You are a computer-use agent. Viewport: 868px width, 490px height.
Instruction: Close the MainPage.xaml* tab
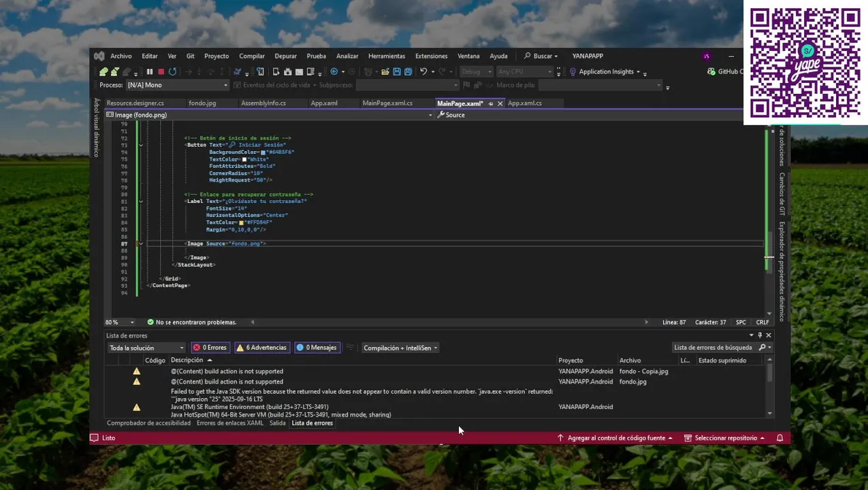500,103
